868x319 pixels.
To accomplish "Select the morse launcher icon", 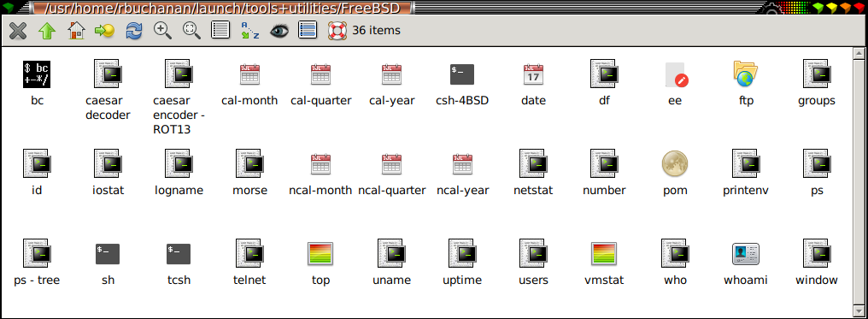I will [x=249, y=163].
